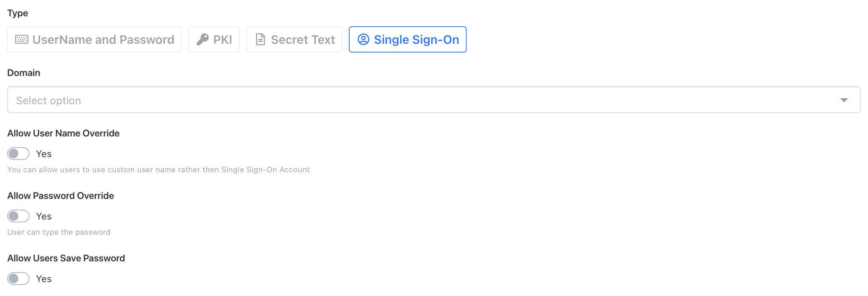
Task: Click 'Yes' label beside User Name Override toggle
Action: click(44, 154)
